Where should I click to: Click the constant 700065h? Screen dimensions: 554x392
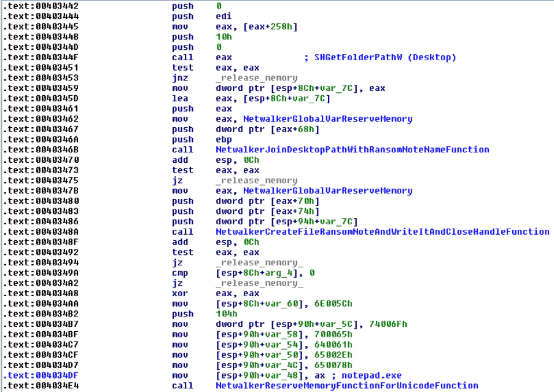coord(333,334)
